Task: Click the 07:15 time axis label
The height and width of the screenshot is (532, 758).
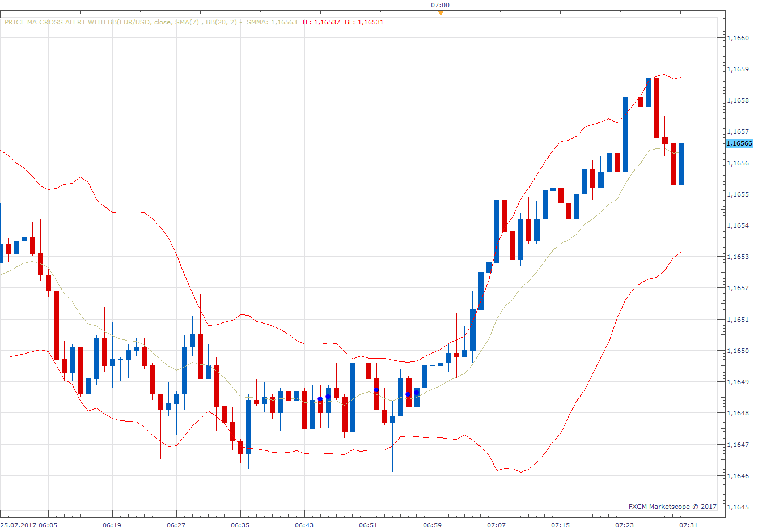Action: tap(561, 525)
